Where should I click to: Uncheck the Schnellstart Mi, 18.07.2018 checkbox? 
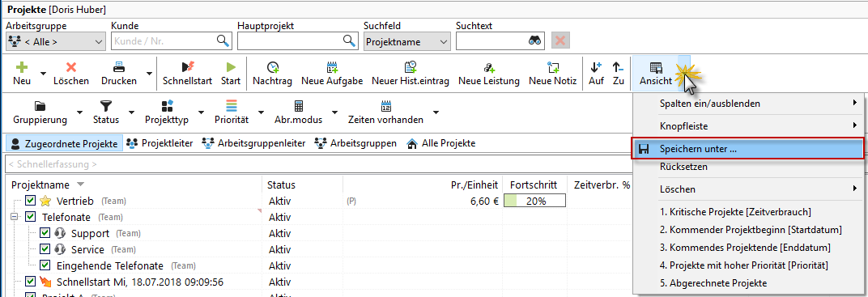(31, 282)
